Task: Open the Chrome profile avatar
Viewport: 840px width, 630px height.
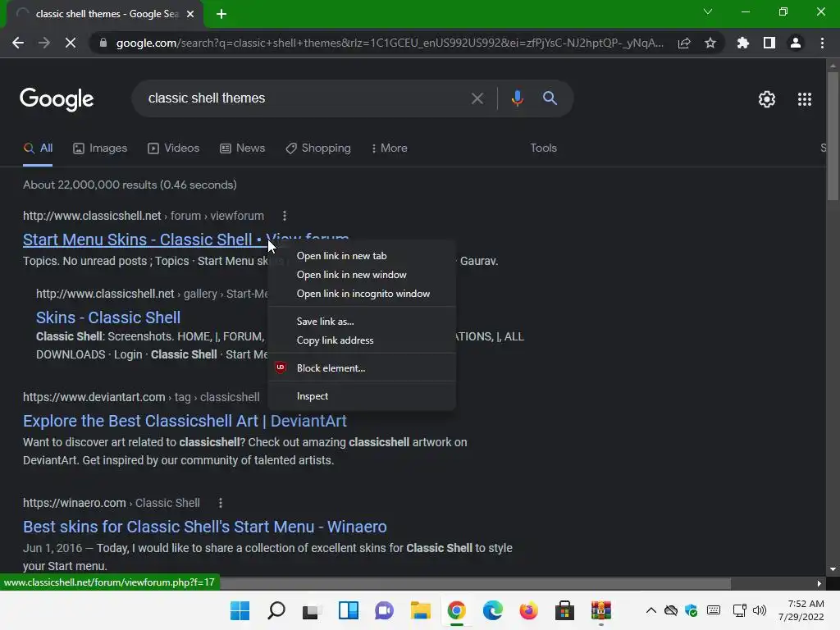Action: coord(796,43)
